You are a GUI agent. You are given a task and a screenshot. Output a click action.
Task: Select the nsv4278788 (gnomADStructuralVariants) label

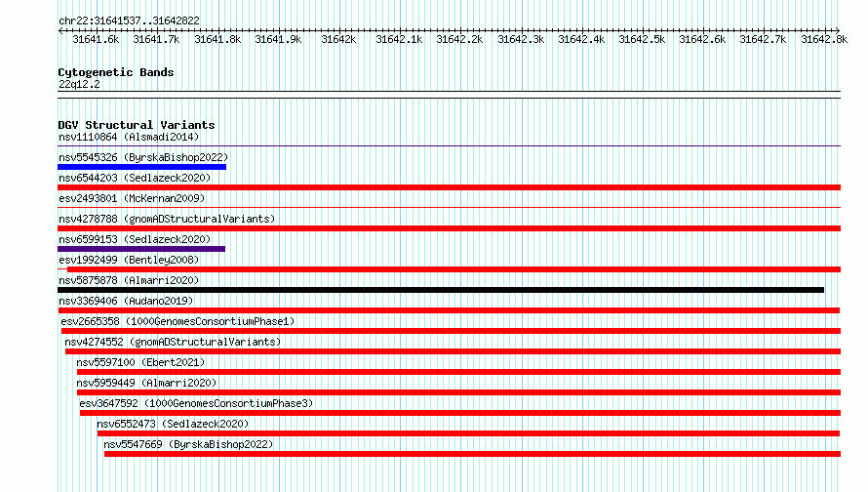tap(167, 219)
